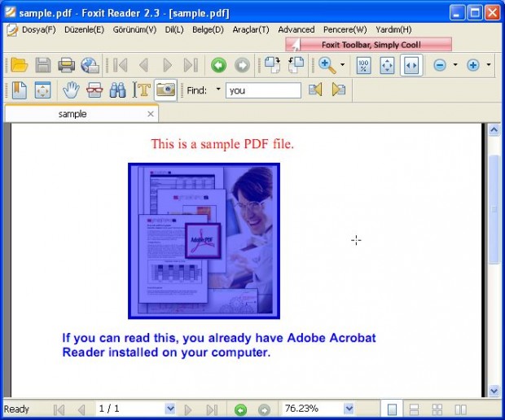Select Facing pages layout in status bar

[460, 409]
